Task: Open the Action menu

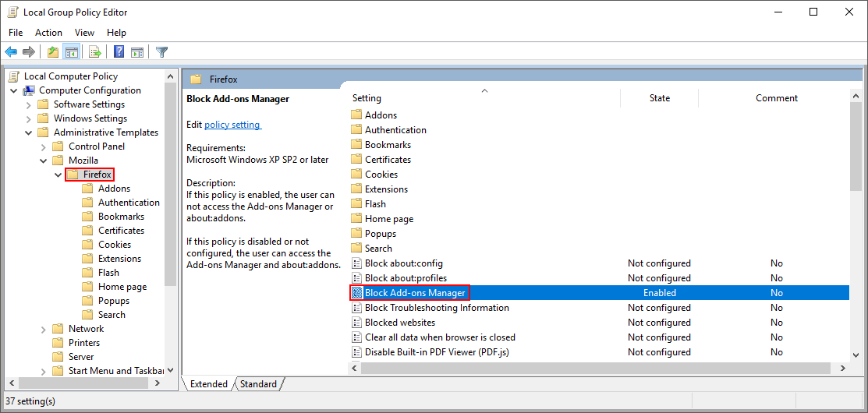Action: [48, 33]
